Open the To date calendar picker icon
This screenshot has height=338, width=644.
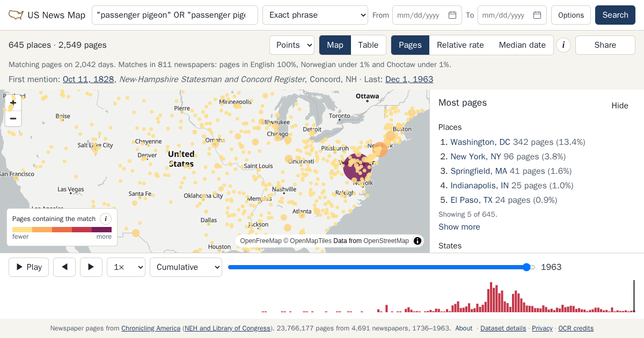(x=537, y=15)
